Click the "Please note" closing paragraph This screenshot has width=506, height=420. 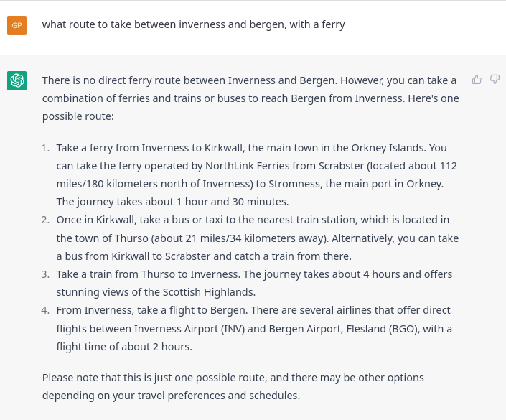click(233, 386)
